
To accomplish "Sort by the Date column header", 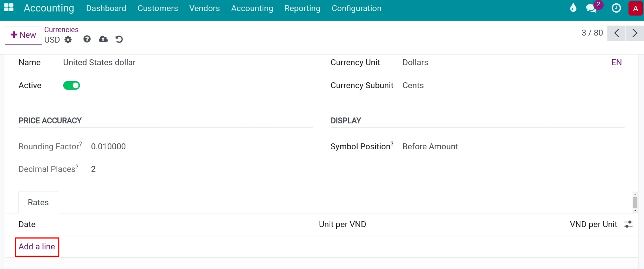I will pos(27,224).
